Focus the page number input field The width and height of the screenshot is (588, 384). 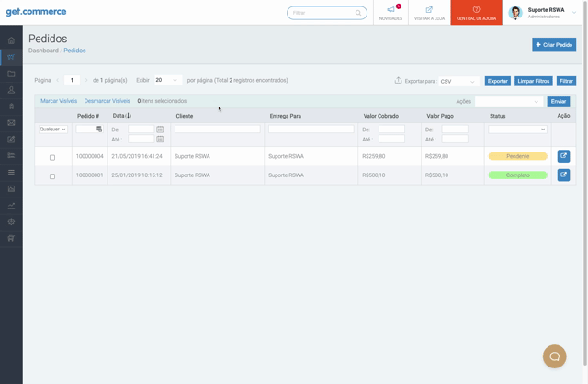72,80
